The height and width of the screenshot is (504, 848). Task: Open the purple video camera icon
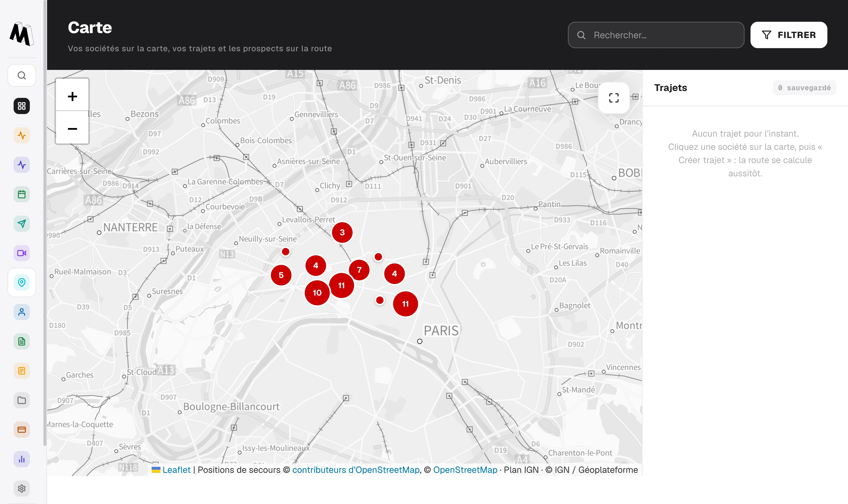[x=22, y=253]
